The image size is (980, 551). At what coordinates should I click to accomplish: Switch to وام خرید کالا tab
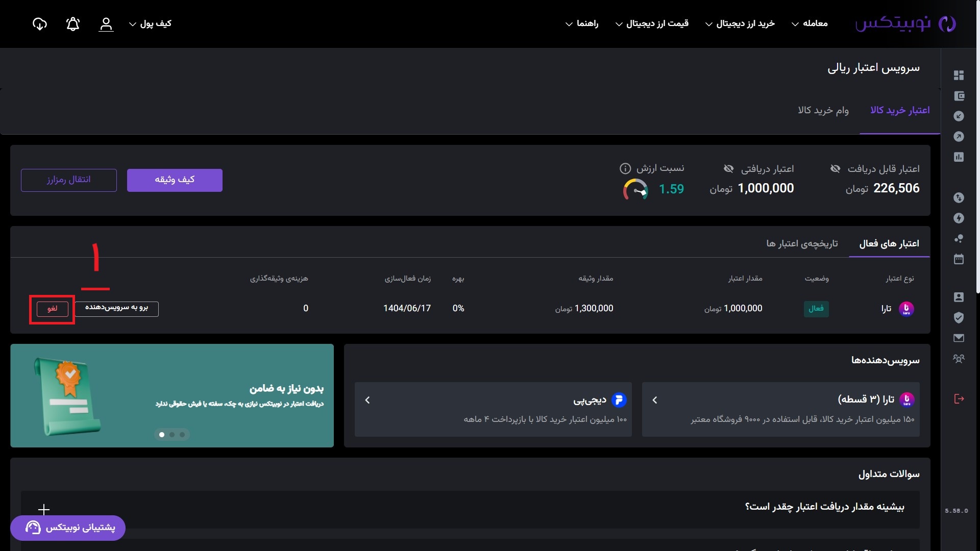tap(823, 110)
